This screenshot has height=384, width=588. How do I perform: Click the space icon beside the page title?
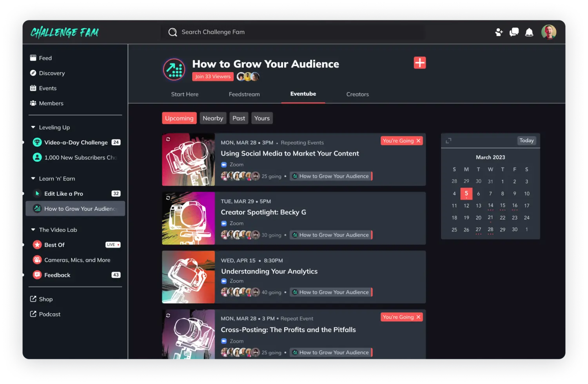click(174, 70)
